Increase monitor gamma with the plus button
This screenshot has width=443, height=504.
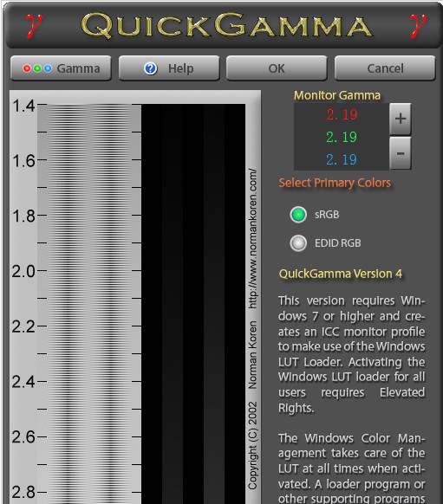tap(401, 119)
